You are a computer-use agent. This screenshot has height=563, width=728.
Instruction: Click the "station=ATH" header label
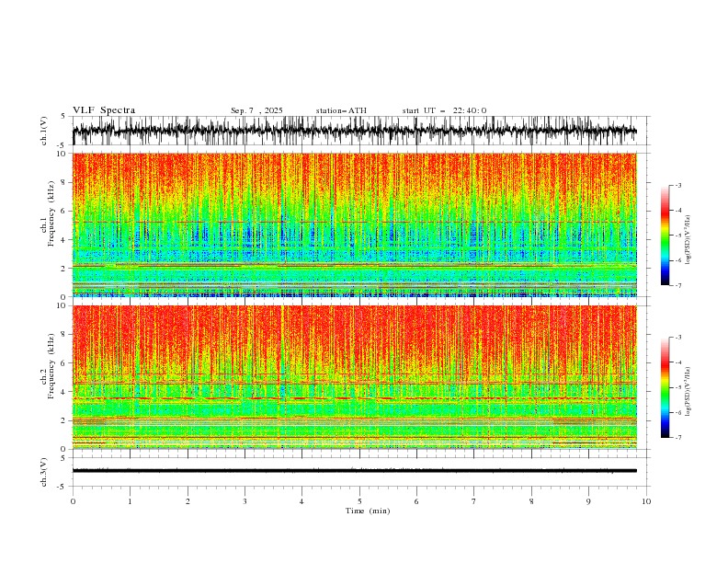coord(341,110)
